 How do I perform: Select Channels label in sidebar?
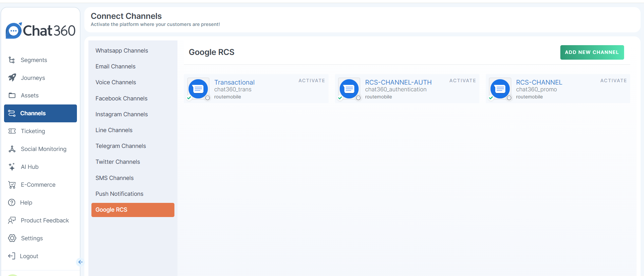[33, 113]
